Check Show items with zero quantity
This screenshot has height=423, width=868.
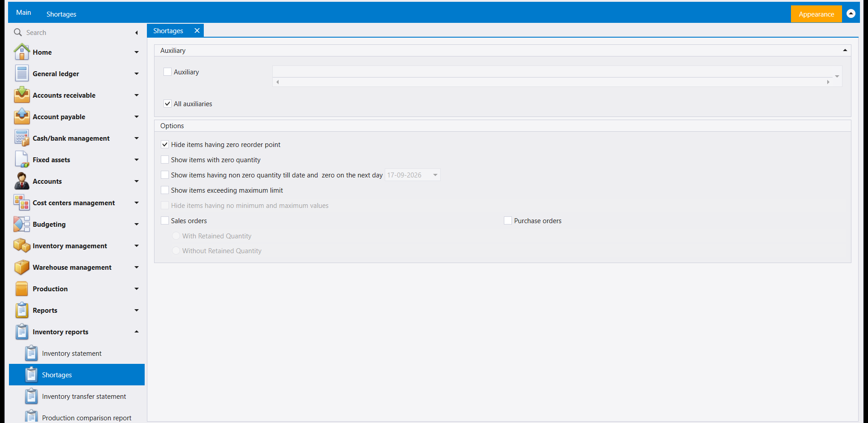pos(165,160)
